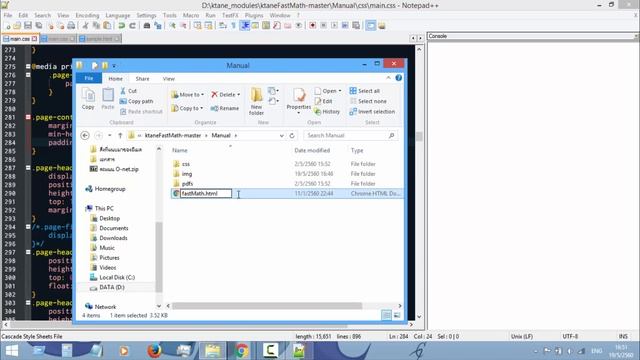Click Notepad++ Undo green arrow icon

coord(121,26)
